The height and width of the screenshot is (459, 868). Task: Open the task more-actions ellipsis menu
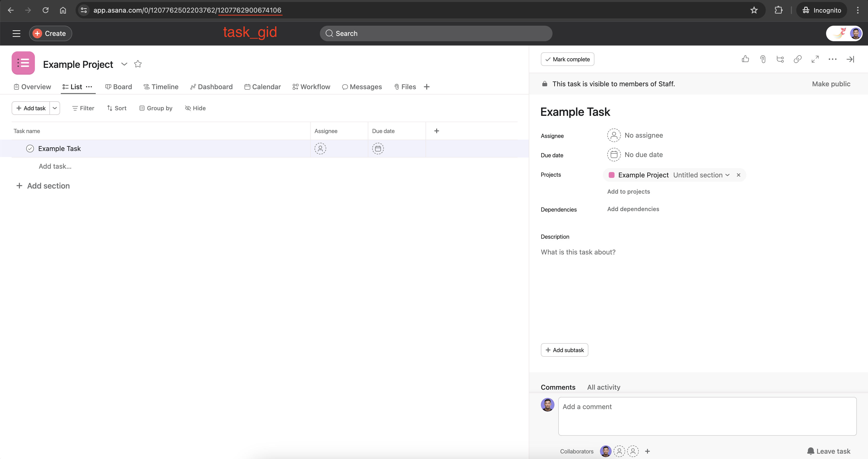[x=833, y=59]
